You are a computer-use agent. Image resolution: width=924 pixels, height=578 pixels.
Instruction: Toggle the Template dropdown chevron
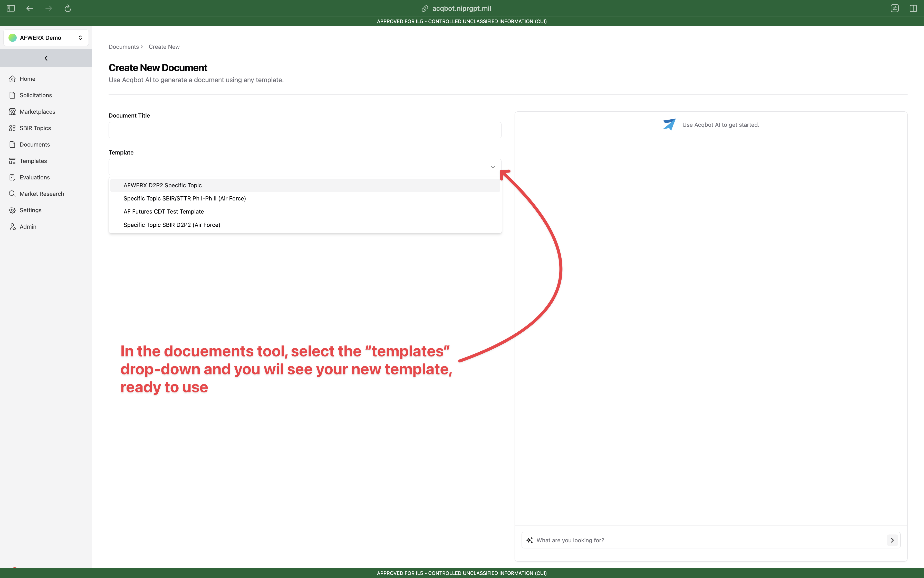493,167
